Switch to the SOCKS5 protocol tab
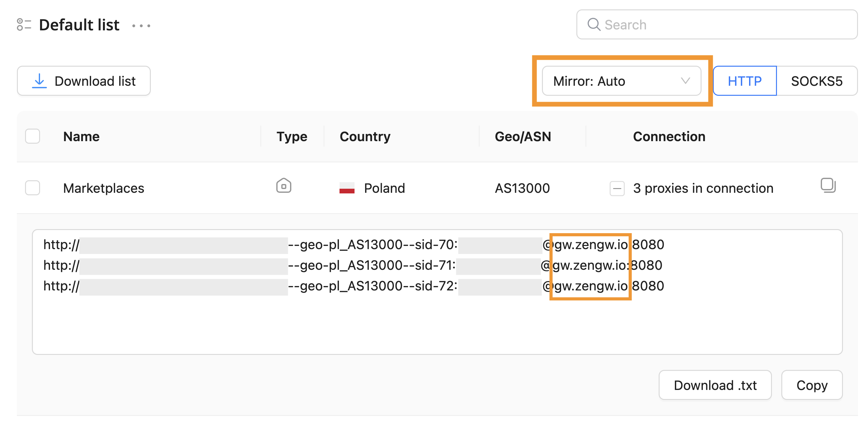This screenshot has width=868, height=425. point(816,81)
